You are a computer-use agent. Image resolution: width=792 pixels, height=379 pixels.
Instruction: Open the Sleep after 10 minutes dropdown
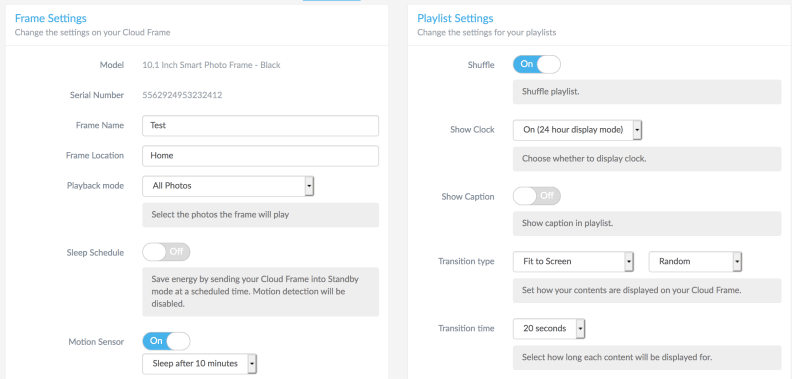(200, 363)
